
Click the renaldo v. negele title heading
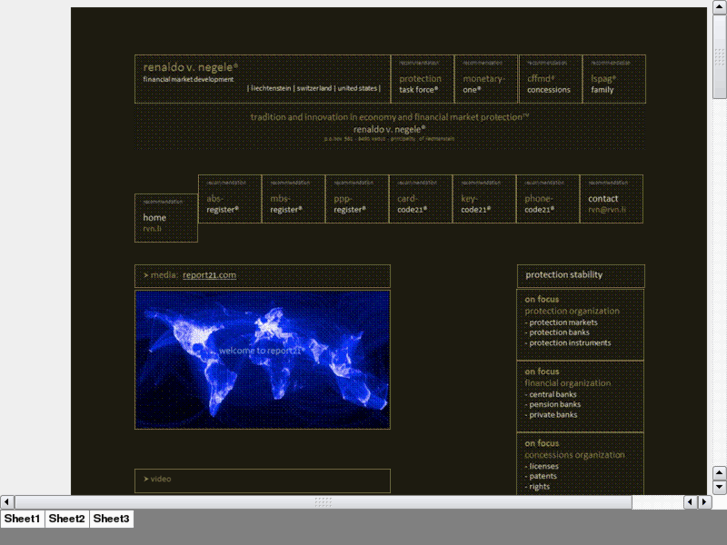190,68
